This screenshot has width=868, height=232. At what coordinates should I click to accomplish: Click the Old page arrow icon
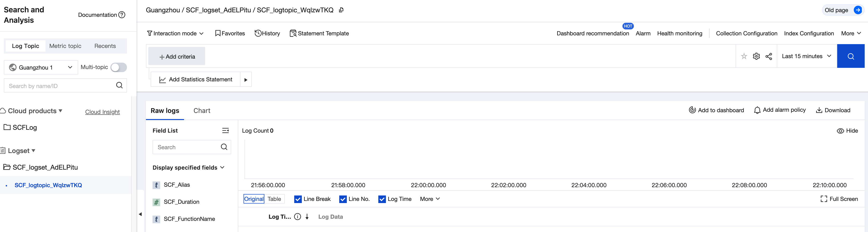(x=858, y=10)
